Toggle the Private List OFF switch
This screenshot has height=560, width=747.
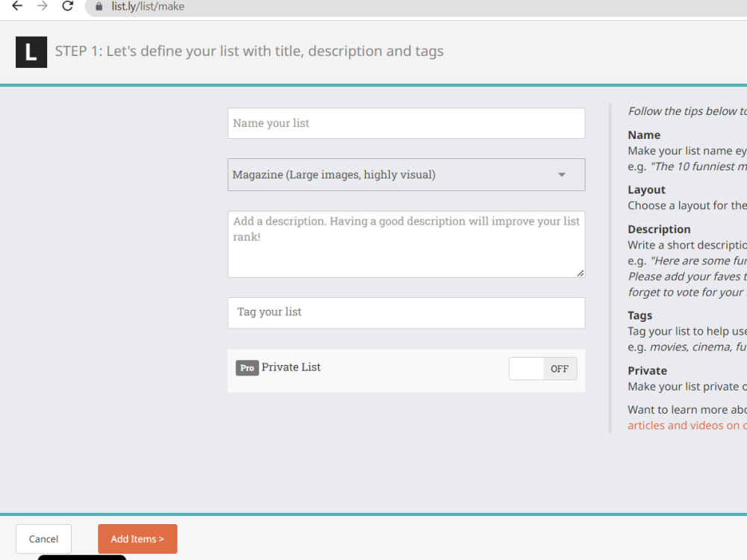tap(542, 369)
